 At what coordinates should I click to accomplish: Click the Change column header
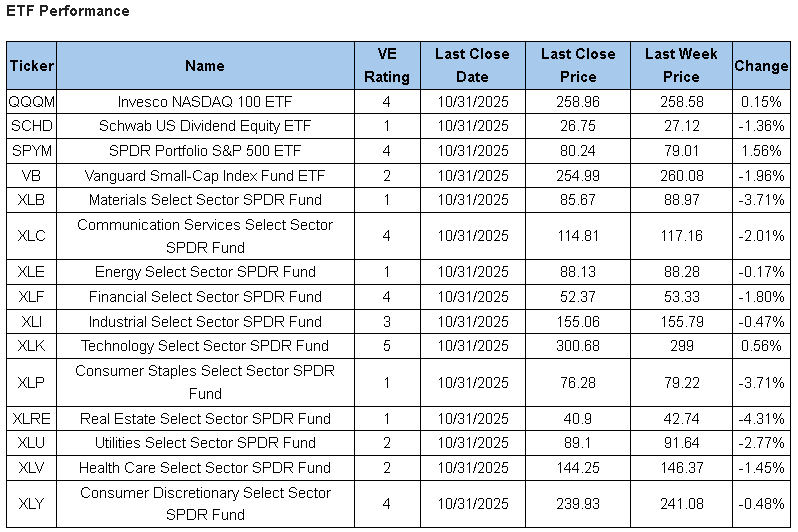pos(761,66)
